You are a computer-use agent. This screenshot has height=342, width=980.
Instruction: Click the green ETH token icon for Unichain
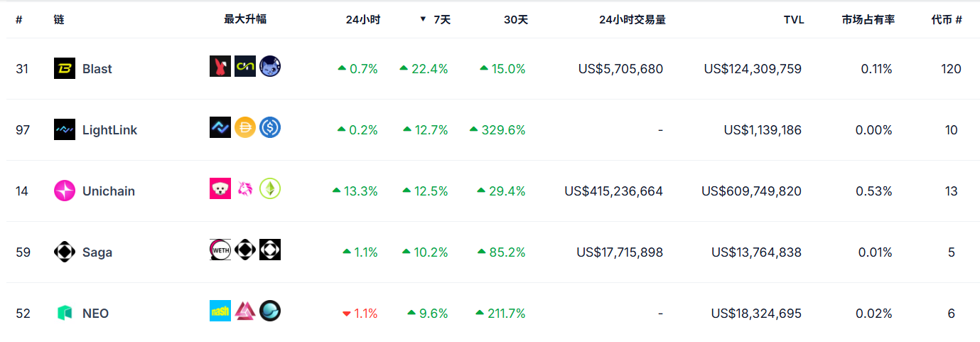point(270,188)
